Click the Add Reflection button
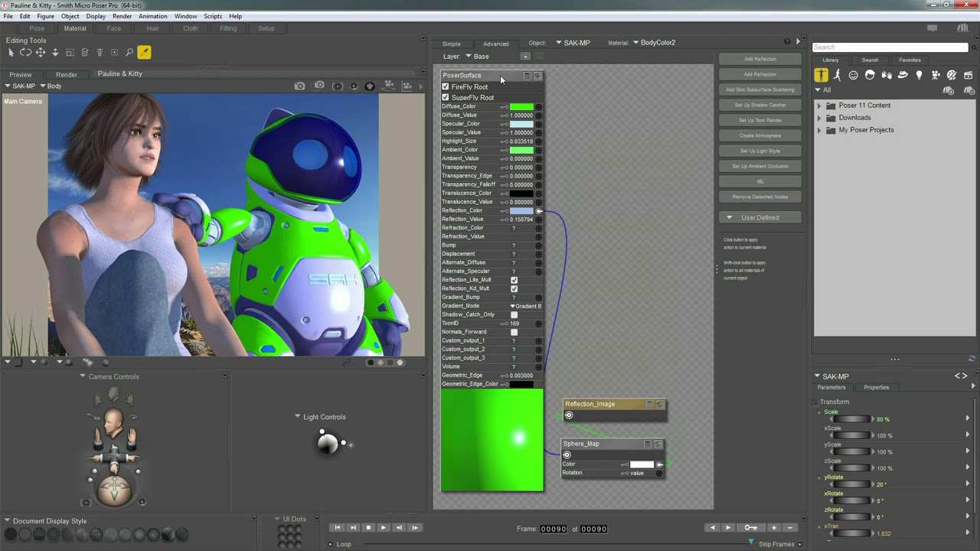This screenshot has width=980, height=551. 759,59
